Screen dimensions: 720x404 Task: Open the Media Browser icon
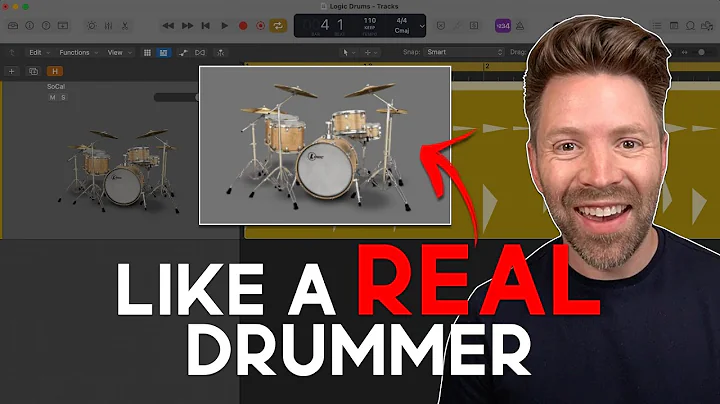click(707, 26)
